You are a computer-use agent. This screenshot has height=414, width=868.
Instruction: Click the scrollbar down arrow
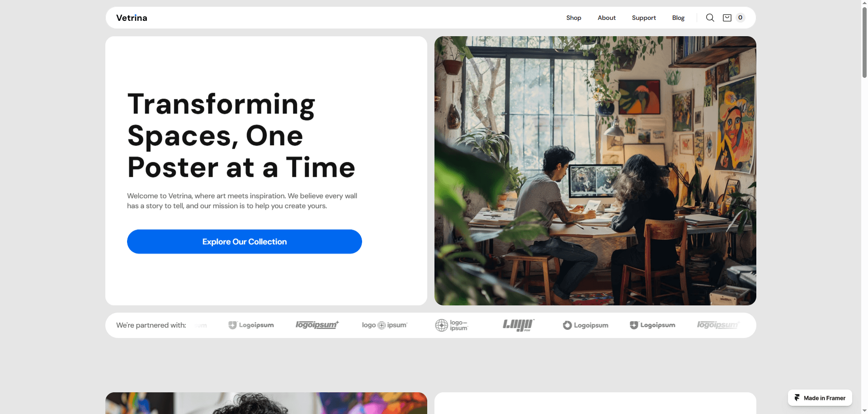coord(864,410)
